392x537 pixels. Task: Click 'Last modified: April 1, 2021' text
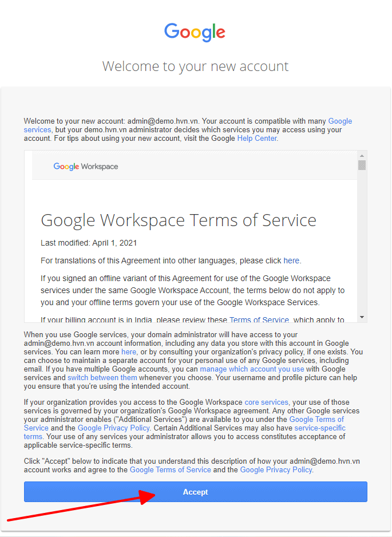(x=89, y=243)
